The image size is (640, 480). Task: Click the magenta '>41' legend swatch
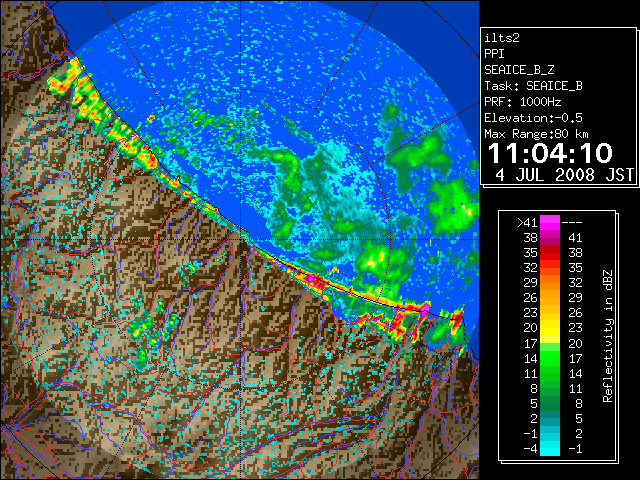coord(550,222)
